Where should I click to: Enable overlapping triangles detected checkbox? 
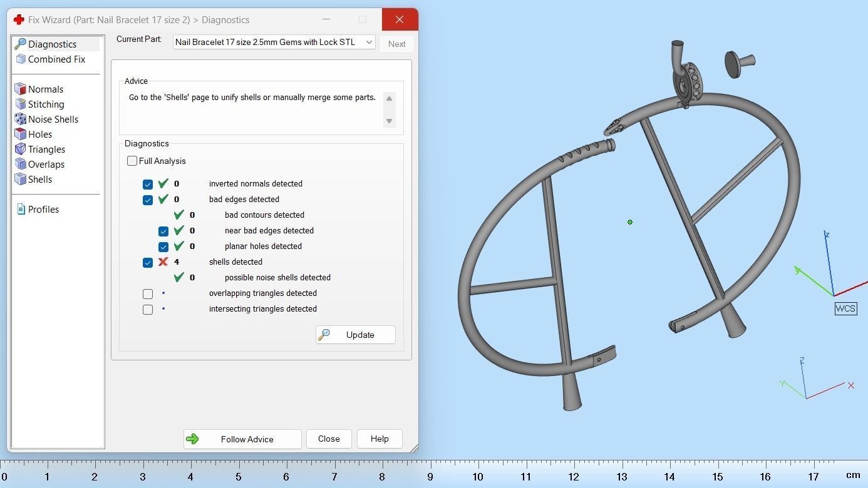(x=148, y=293)
